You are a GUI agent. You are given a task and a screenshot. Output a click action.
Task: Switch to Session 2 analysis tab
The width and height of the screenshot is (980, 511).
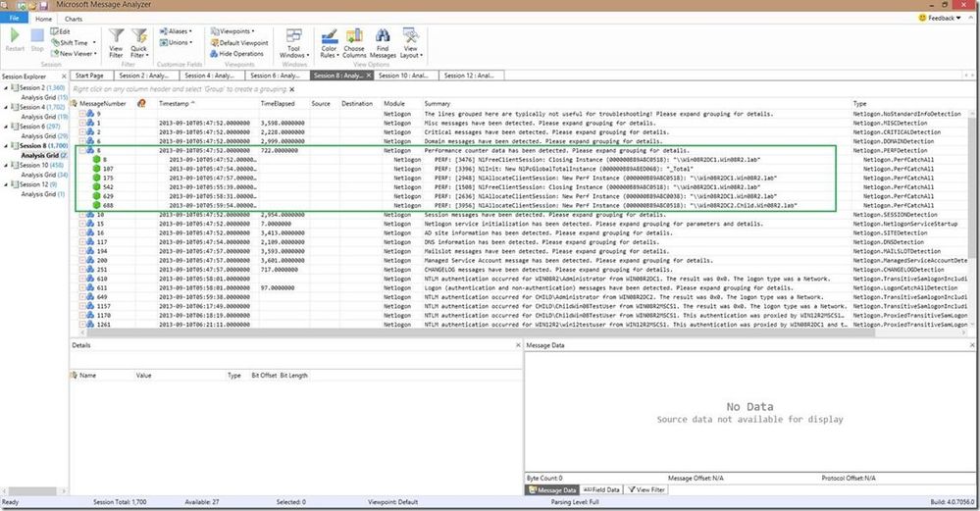coord(145,76)
